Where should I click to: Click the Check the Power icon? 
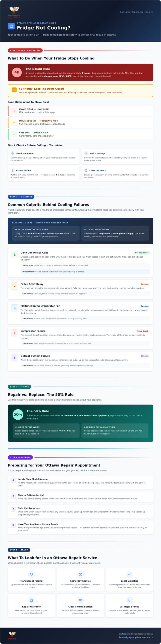(13, 153)
